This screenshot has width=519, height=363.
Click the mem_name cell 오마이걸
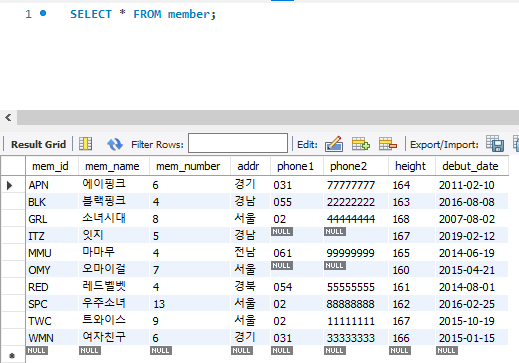[x=114, y=270]
